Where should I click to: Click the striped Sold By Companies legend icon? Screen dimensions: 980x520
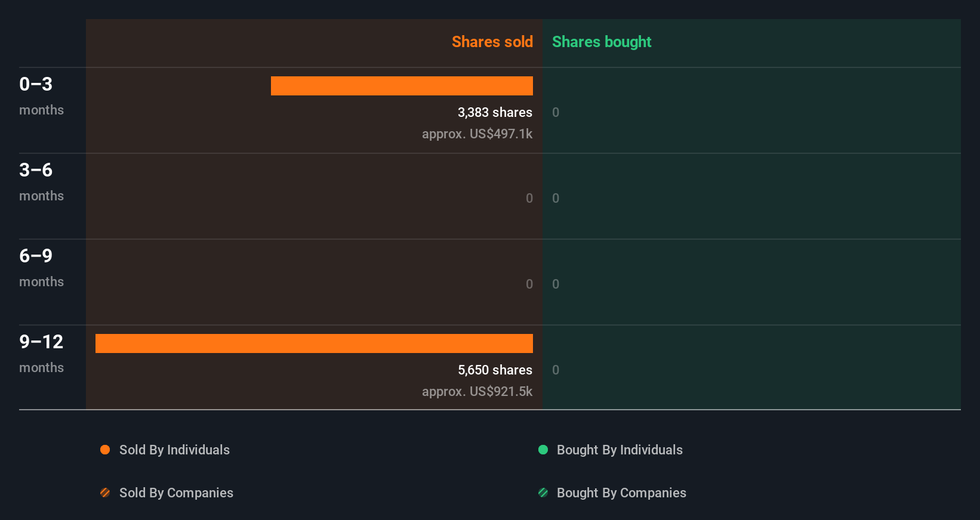click(x=105, y=493)
